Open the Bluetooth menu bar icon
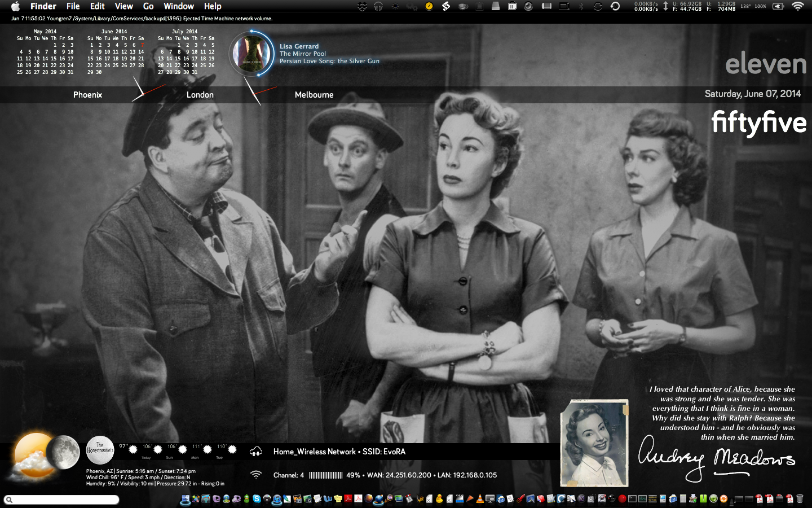 (x=581, y=6)
